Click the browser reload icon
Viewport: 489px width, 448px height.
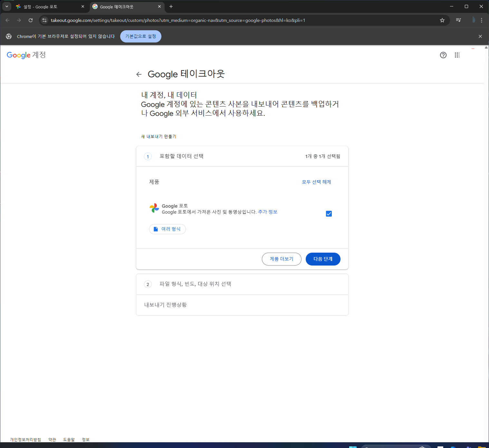point(31,20)
